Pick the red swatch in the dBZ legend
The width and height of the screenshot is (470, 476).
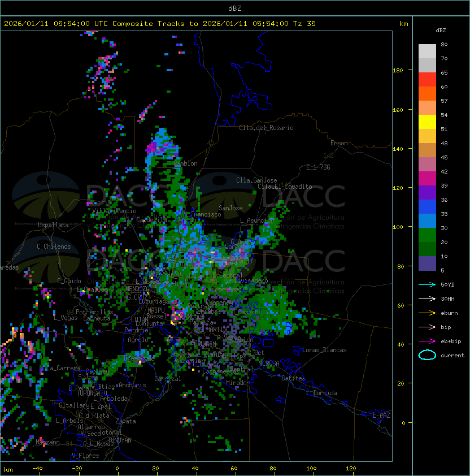point(427,80)
